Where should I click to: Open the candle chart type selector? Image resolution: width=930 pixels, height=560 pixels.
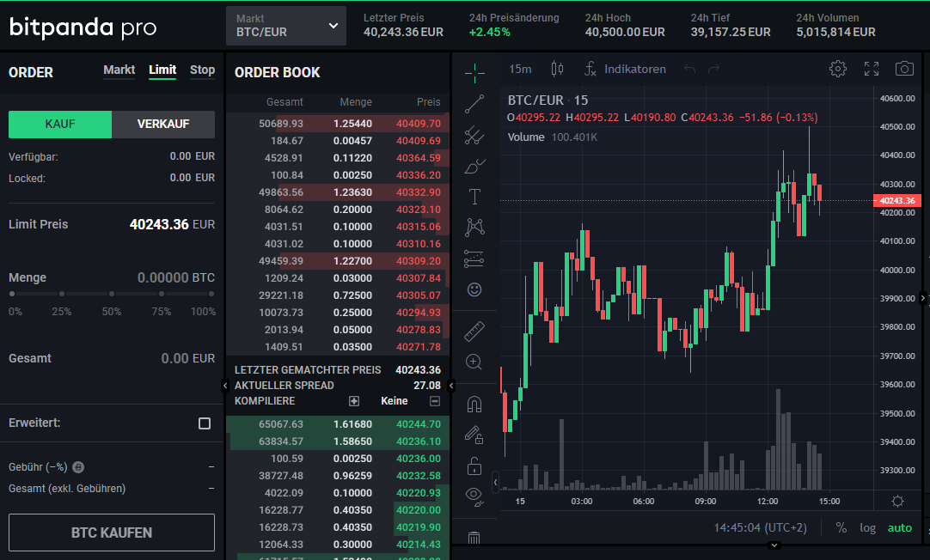click(555, 69)
